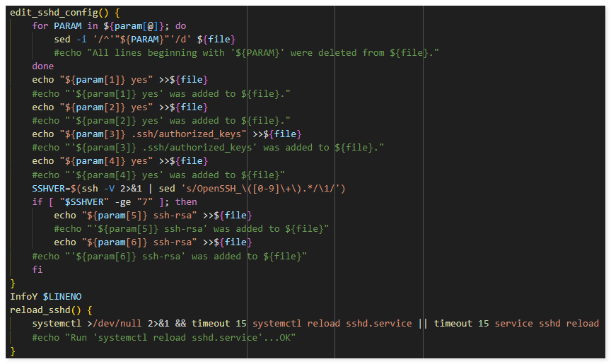Screen dimensions: 611x364
Task: Click the 'then' keyword after the condition
Action: click(x=186, y=202)
